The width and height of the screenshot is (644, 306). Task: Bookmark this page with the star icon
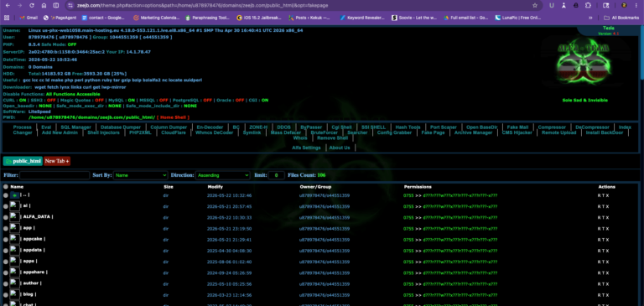click(x=535, y=6)
